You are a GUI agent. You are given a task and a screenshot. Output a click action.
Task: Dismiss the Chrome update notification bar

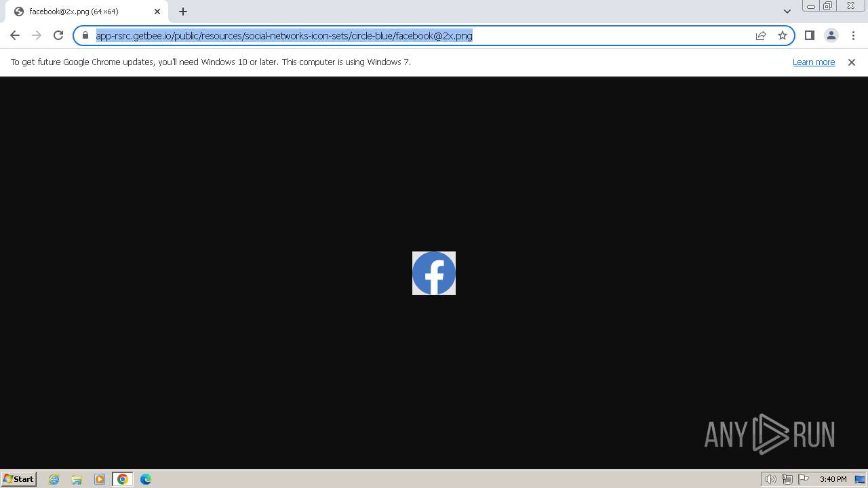(x=852, y=62)
